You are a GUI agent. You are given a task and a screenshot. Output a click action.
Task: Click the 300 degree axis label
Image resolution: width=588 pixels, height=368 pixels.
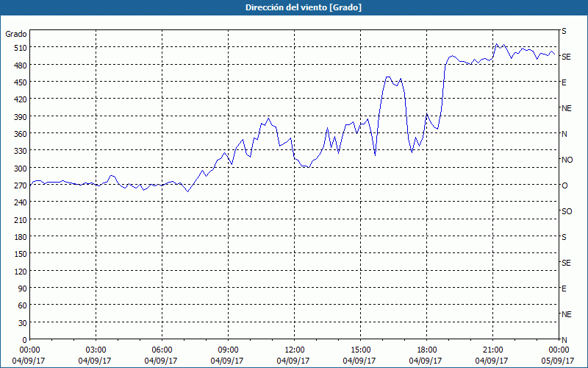click(x=21, y=169)
